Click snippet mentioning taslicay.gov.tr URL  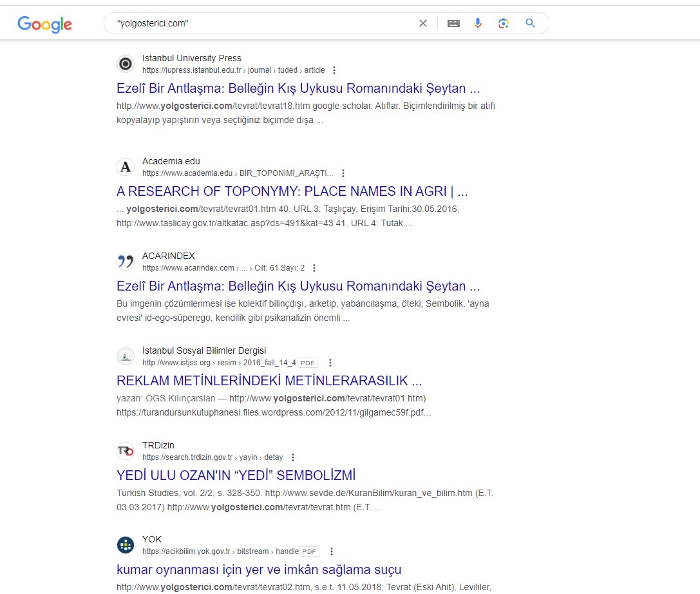(288, 216)
